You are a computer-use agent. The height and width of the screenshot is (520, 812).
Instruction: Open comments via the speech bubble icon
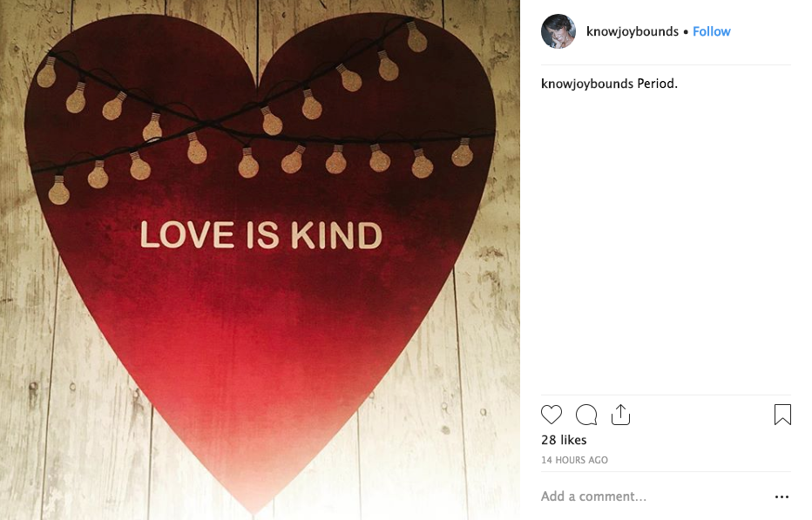586,415
